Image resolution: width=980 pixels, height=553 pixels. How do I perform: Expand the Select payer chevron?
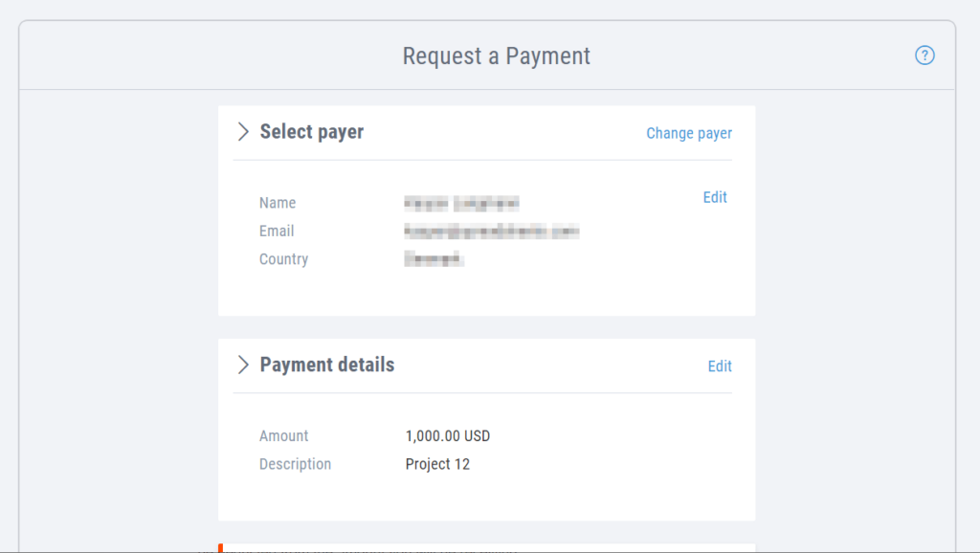tap(243, 132)
